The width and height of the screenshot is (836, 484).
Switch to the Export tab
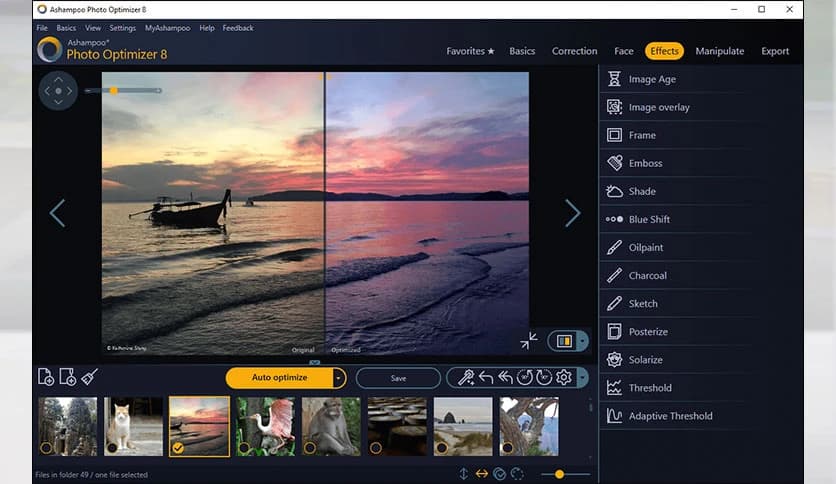[775, 51]
